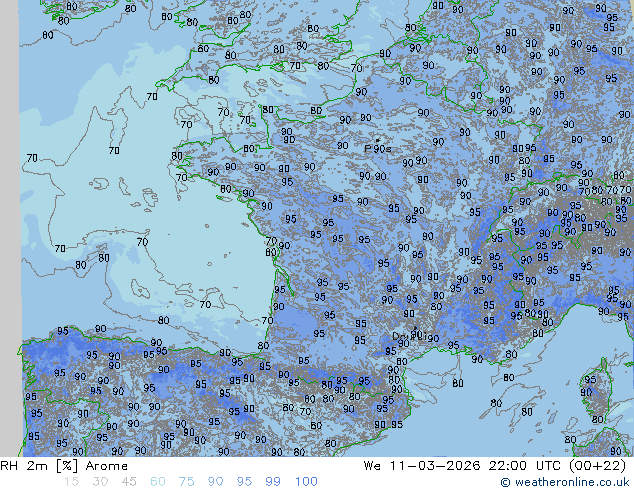Click the legend value 90
Screen dimensions: 634x490
(x=215, y=482)
